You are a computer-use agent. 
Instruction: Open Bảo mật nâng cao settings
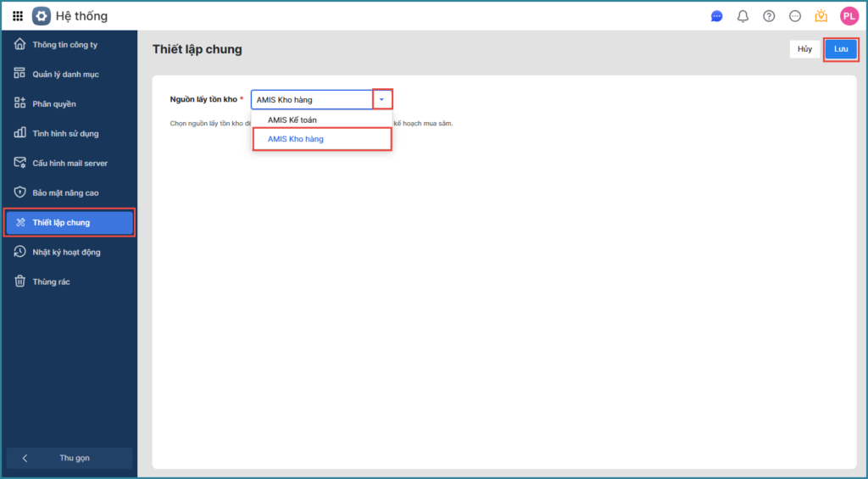coord(70,192)
